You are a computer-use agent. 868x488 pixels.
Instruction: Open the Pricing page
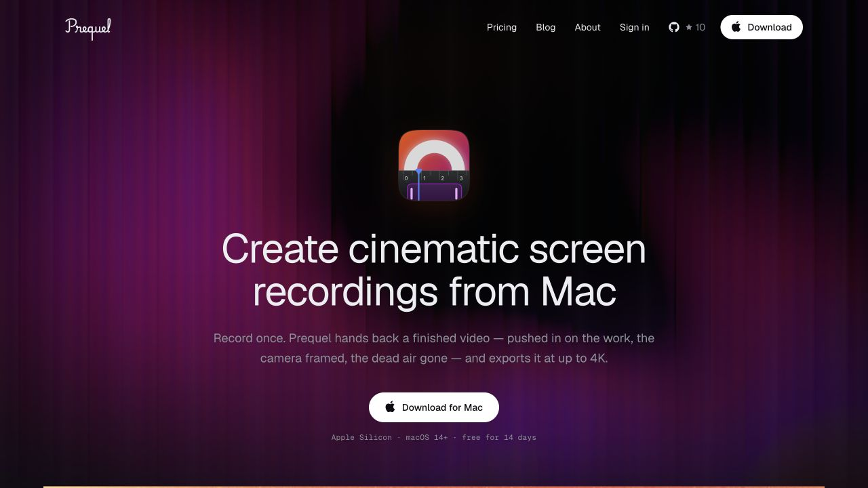tap(502, 27)
